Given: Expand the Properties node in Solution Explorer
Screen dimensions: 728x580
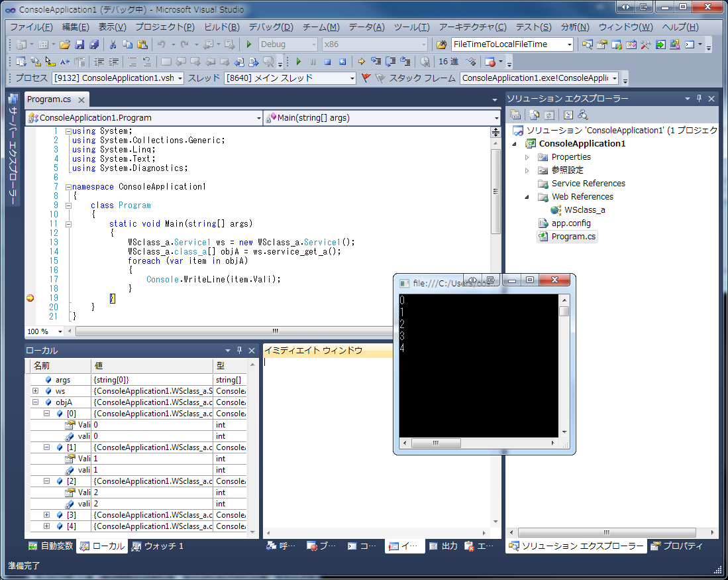Looking at the screenshot, I should [527, 158].
